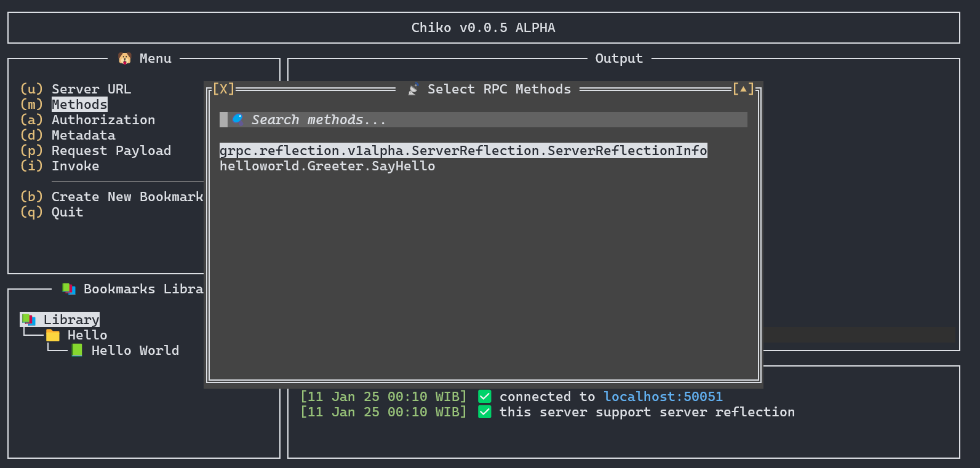Open the Authorization menu item

[103, 120]
